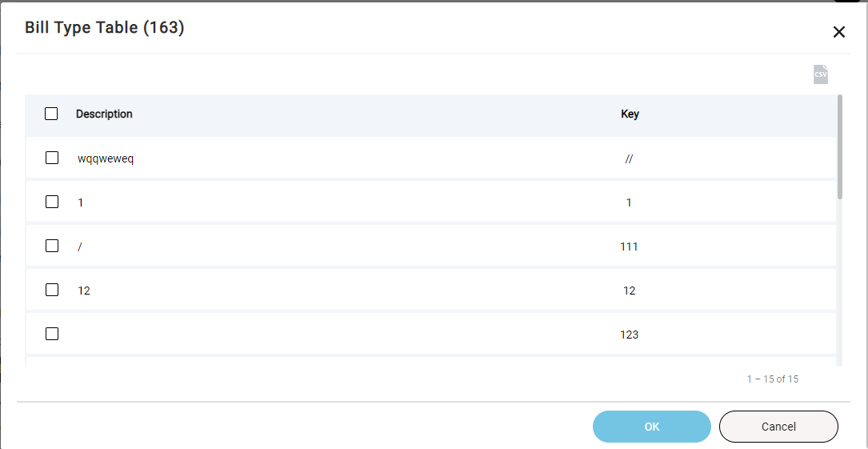The image size is (868, 449).
Task: Sort by the Description column header
Action: coord(104,114)
